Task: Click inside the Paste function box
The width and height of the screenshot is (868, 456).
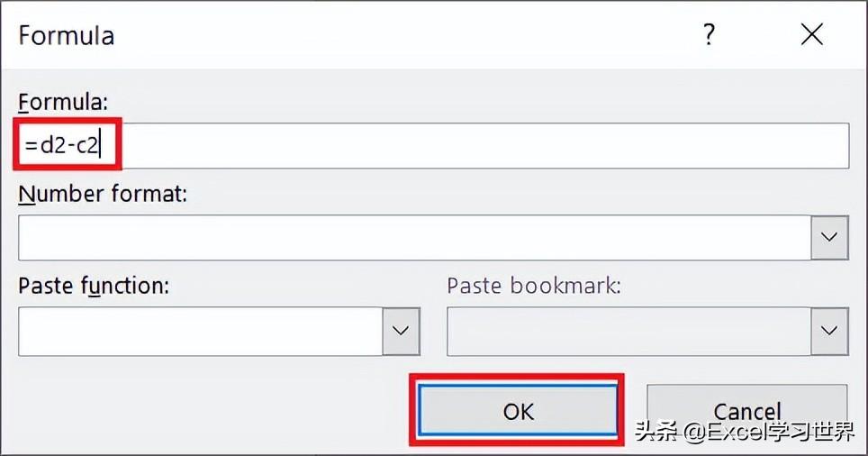Action: 200,331
